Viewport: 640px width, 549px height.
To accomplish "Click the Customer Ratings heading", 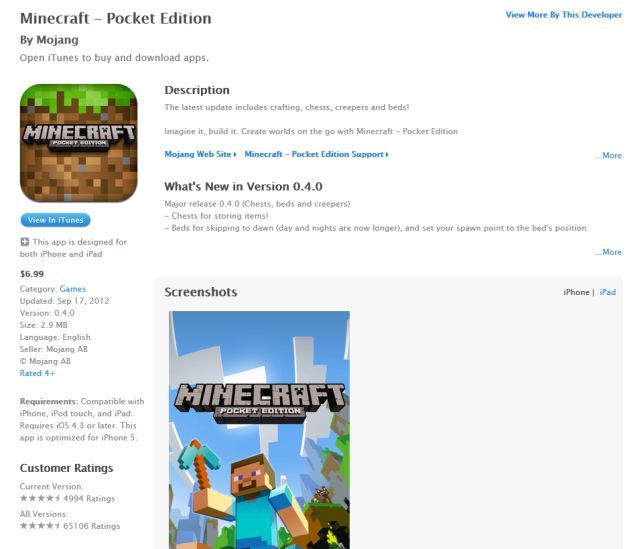I will (67, 468).
